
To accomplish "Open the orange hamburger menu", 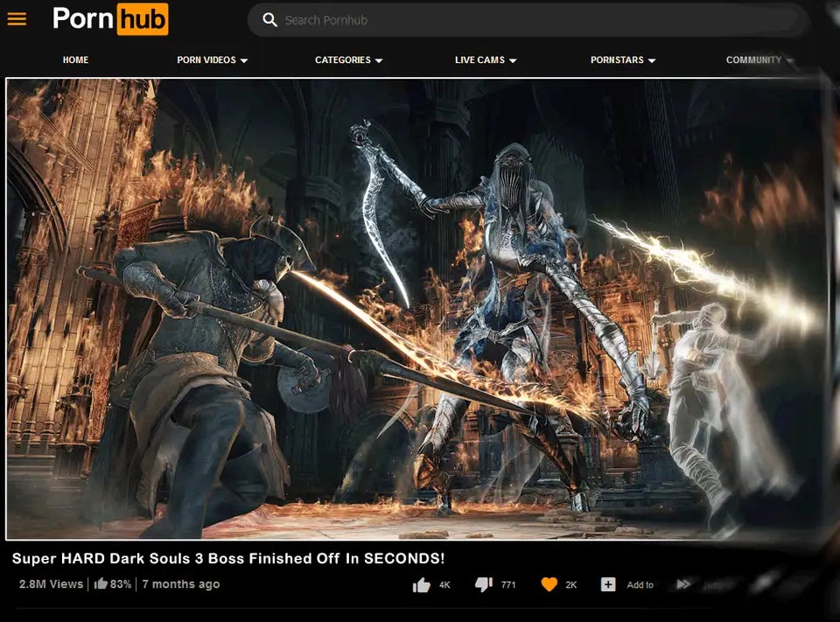I will coord(17,19).
